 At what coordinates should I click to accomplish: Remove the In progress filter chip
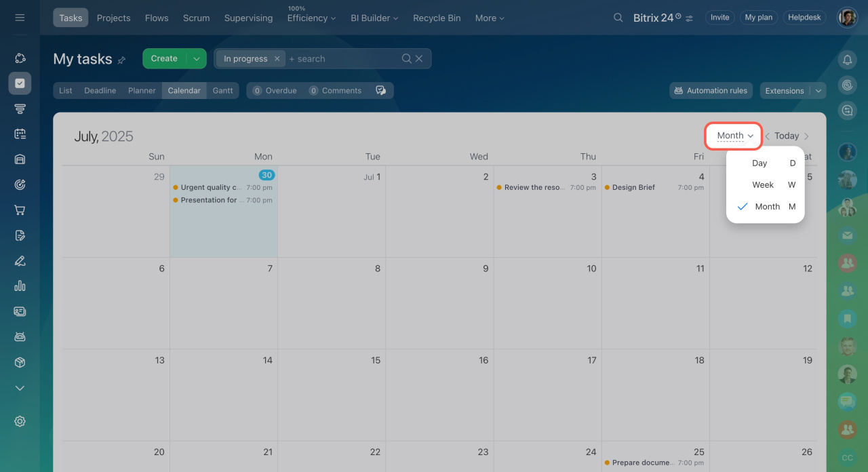click(x=277, y=59)
